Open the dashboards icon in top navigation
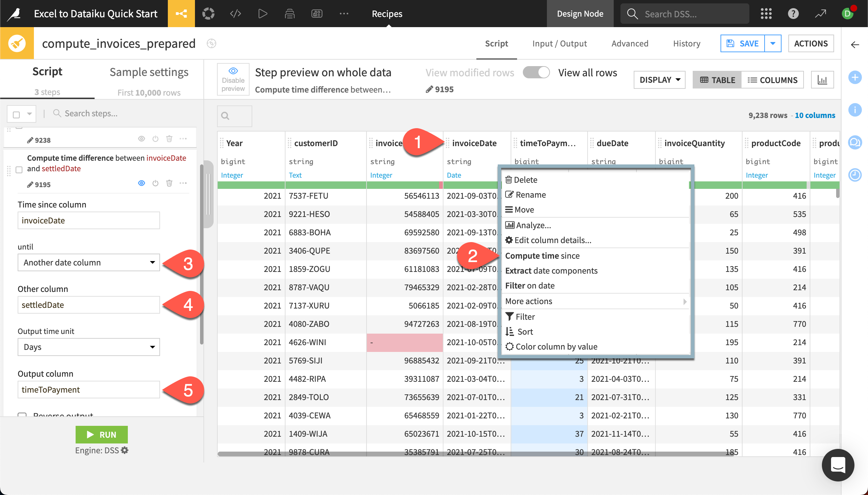868x495 pixels. pyautogui.click(x=316, y=14)
